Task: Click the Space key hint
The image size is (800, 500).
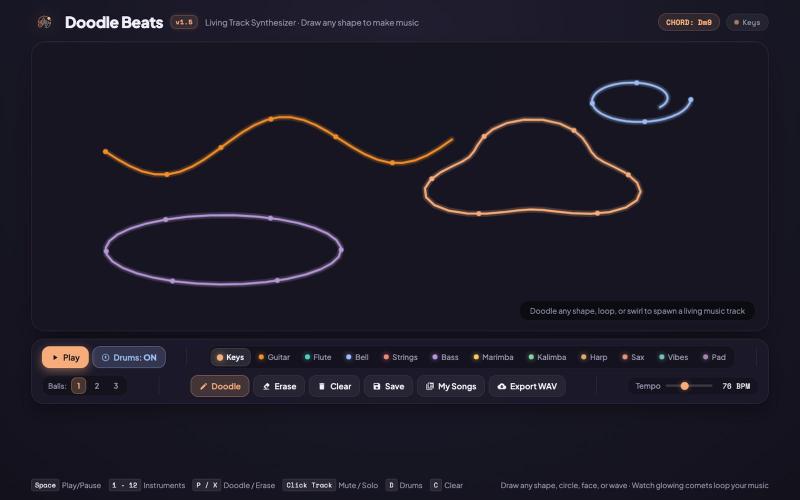Action: pyautogui.click(x=45, y=485)
